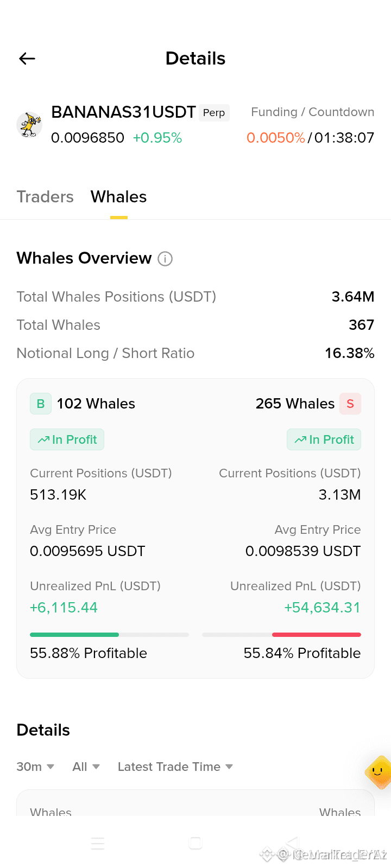Select the Whales tab
Screen dimensions: 391x868
[119, 197]
